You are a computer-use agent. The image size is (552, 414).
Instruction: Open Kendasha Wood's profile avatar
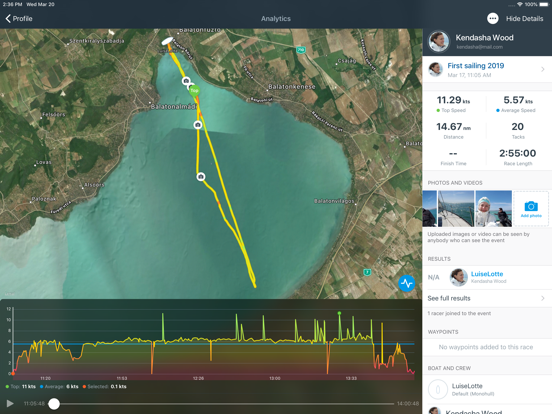pos(438,41)
